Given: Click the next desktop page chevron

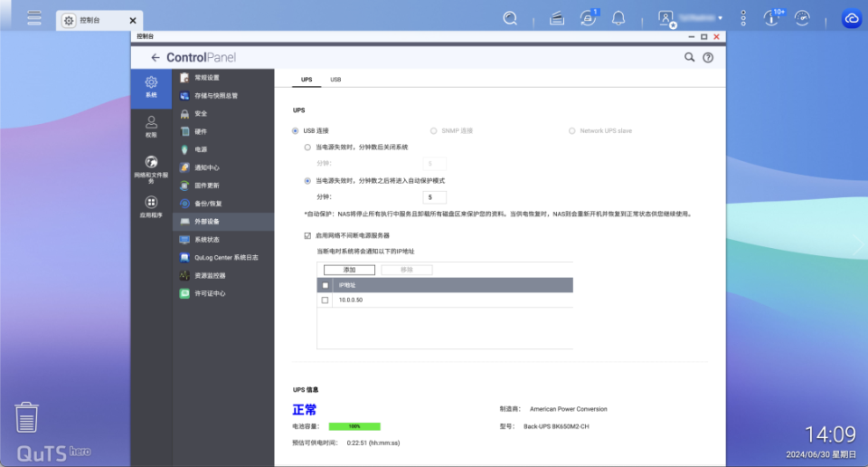Looking at the screenshot, I should (859, 244).
